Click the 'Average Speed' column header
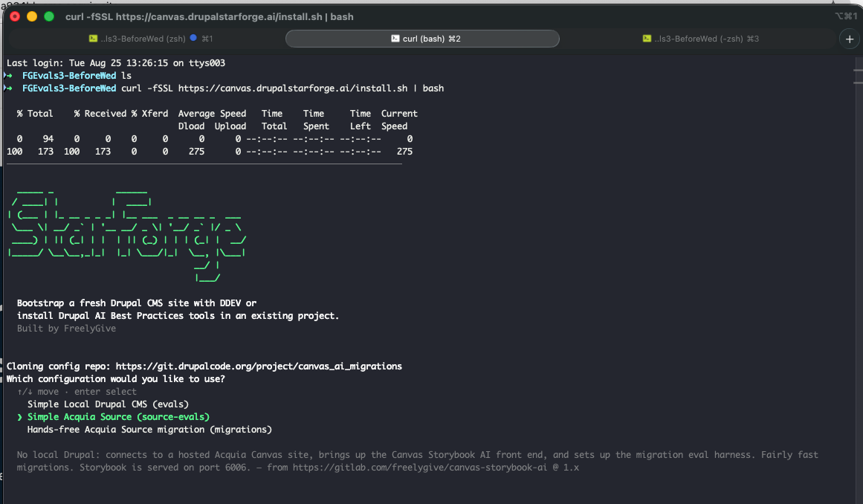This screenshot has width=863, height=504. click(x=212, y=113)
